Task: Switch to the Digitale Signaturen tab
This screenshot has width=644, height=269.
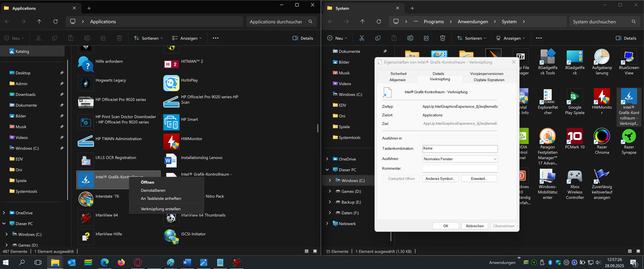Action: 489,80
